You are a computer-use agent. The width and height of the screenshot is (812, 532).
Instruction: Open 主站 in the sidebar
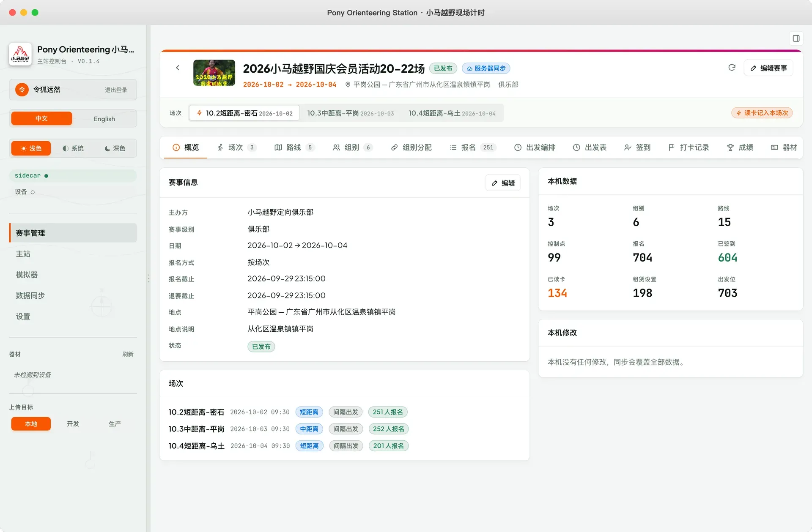click(73, 254)
